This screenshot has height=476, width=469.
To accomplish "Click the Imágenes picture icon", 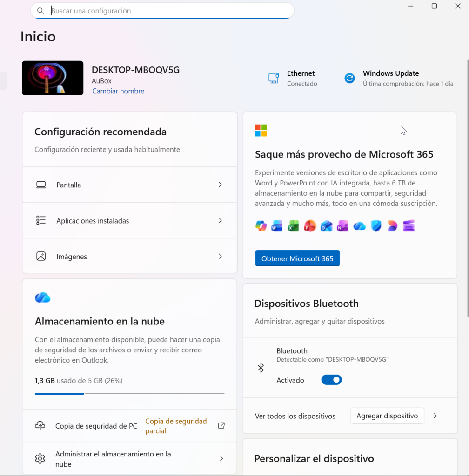I will tap(41, 256).
